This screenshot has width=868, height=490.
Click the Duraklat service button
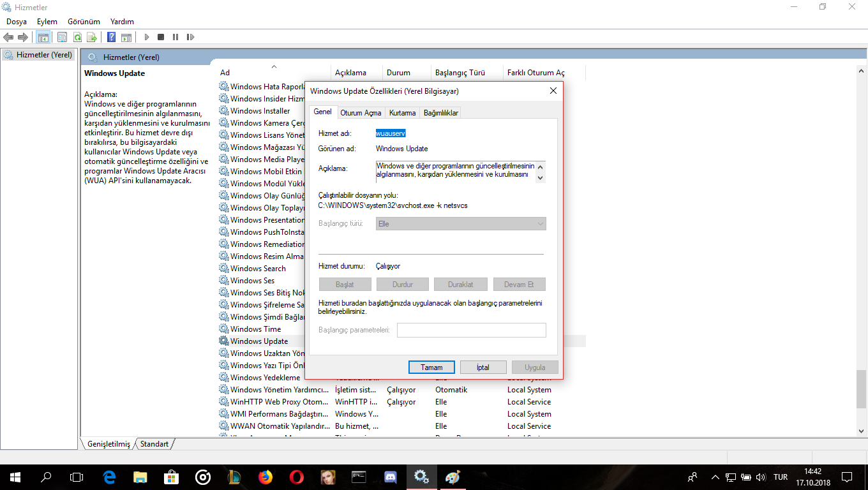tap(460, 285)
